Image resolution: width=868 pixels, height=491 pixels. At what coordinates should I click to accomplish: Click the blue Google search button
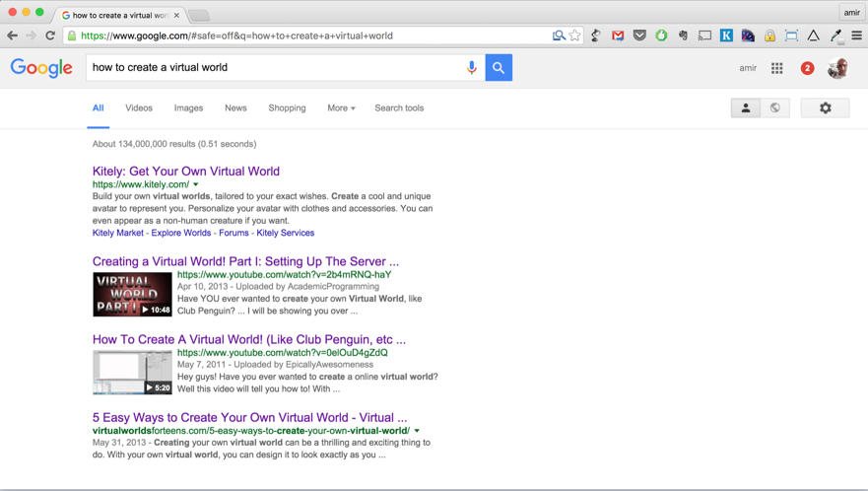pos(499,68)
